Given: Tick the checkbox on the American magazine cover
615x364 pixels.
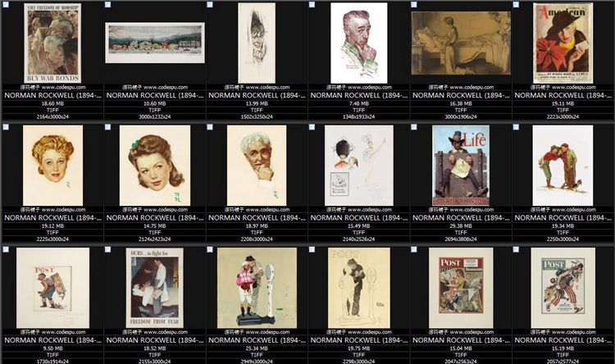Looking at the screenshot, I should 516,5.
